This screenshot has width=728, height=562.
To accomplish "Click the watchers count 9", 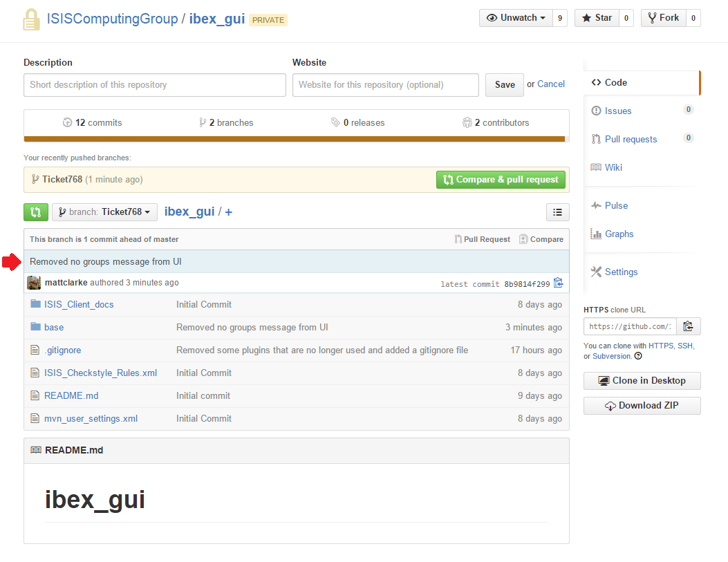I will point(560,18).
